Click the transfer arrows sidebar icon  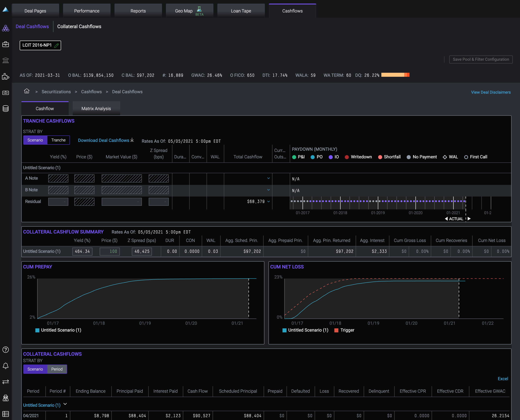6,382
